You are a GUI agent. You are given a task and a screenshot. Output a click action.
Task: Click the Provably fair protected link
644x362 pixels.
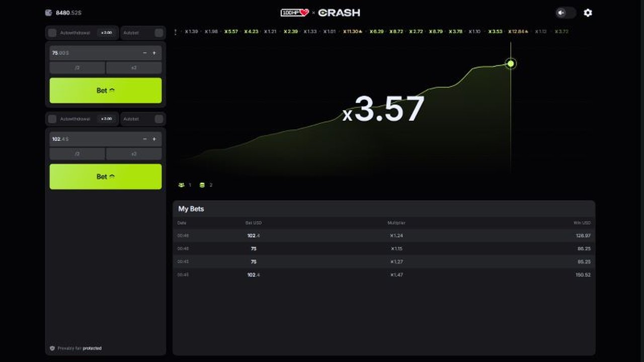tap(92, 348)
